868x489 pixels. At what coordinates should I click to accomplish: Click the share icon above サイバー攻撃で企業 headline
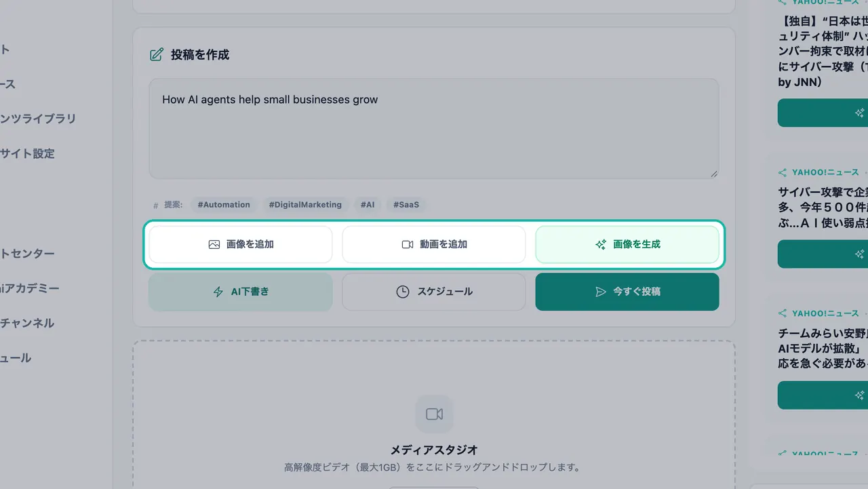(783, 172)
